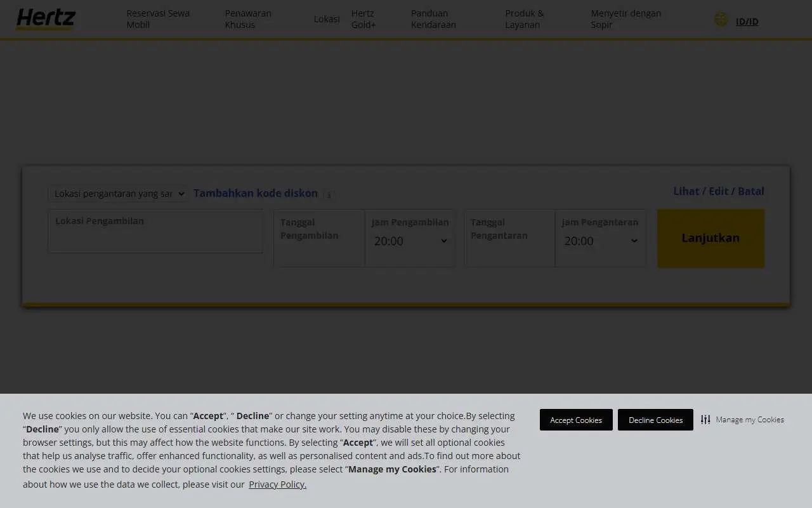This screenshot has height=508, width=812.
Task: Click the Manage my Cookies sliders icon
Action: (x=705, y=420)
